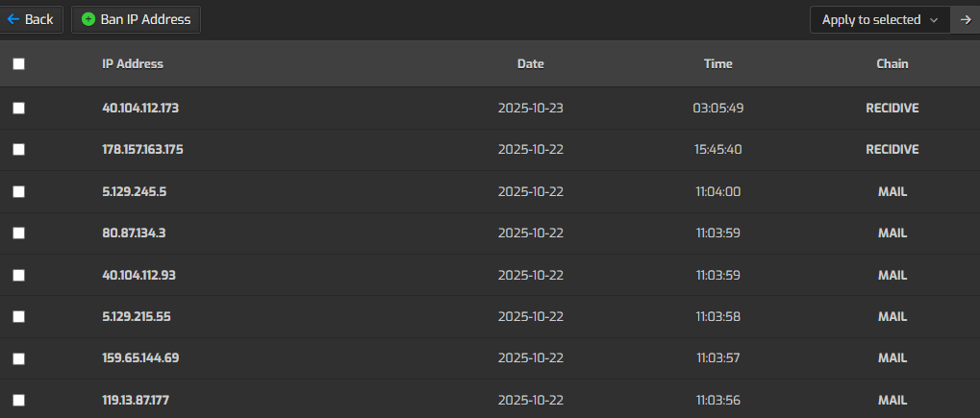
Task: Mark the checkbox for 159.65.144.69
Action: [x=18, y=358]
